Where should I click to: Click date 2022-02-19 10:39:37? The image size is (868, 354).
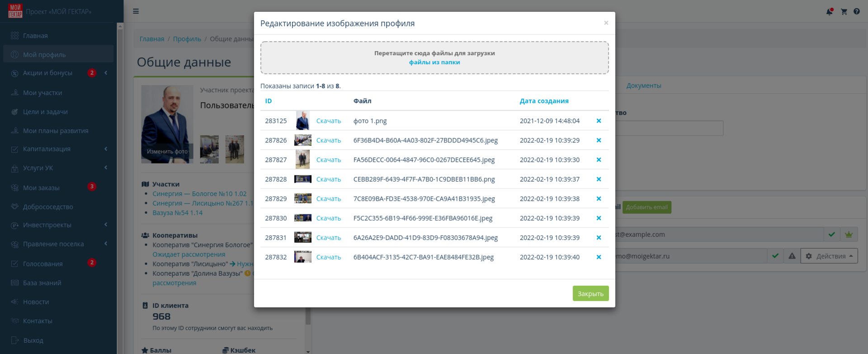550,179
